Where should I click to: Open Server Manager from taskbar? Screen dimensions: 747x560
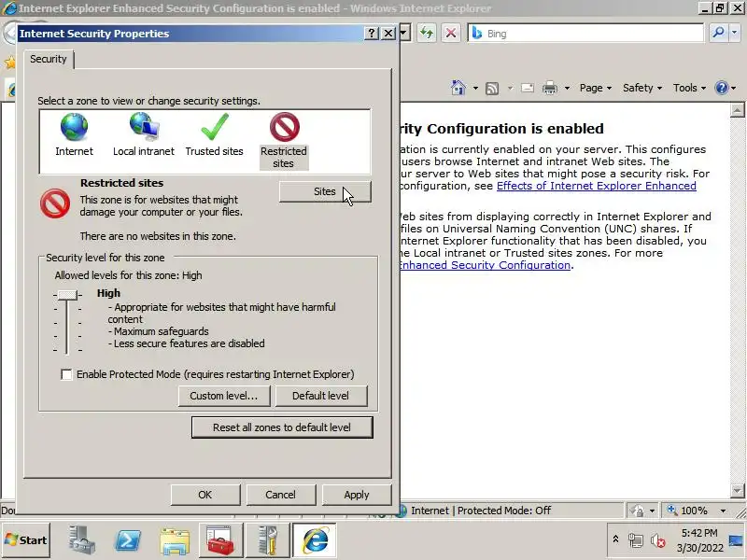(x=81, y=540)
